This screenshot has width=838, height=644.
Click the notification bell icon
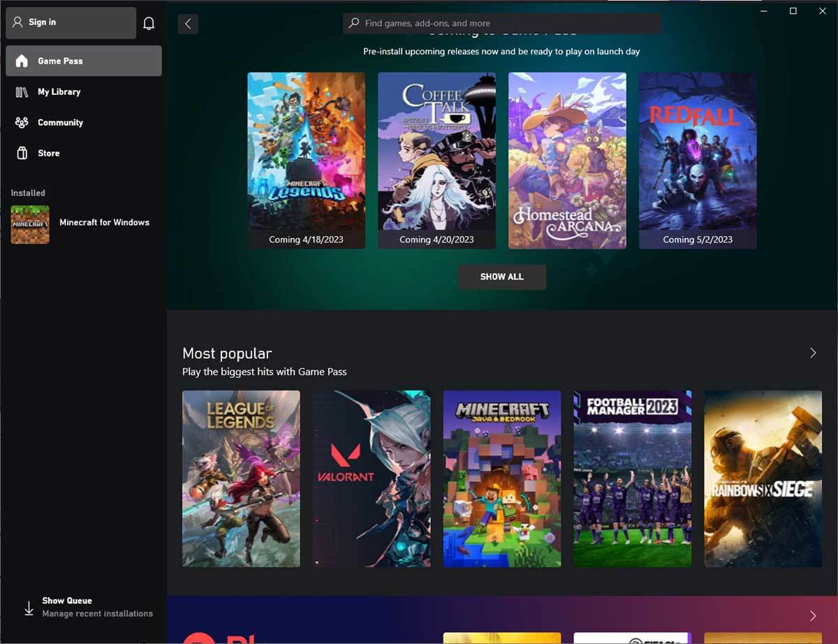pyautogui.click(x=149, y=23)
